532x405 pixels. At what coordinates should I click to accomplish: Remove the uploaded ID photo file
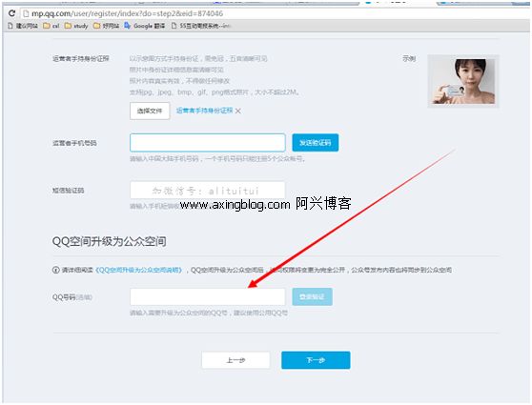[238, 111]
